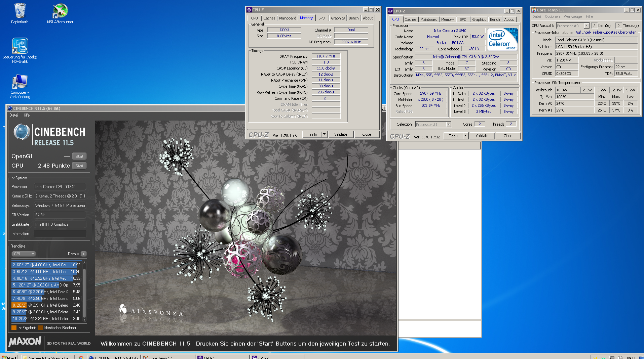Screen dimensions: 644x359
Task: Click the MAXON logo in Cinebench
Action: coord(25,342)
